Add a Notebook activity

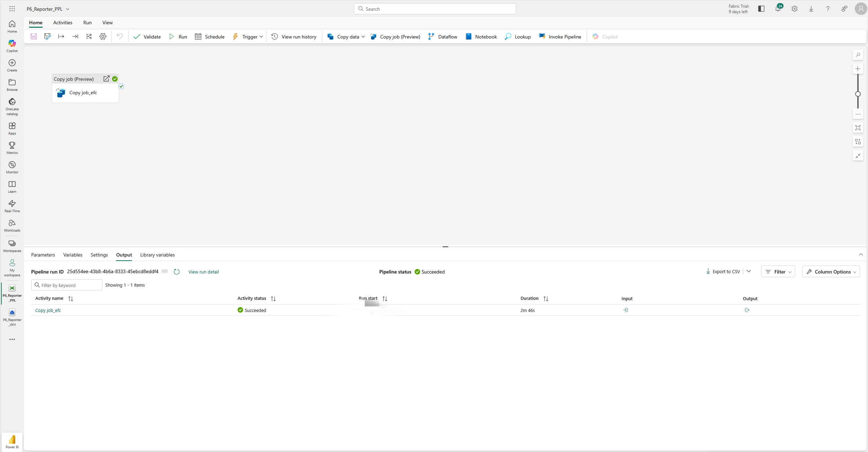(x=481, y=36)
